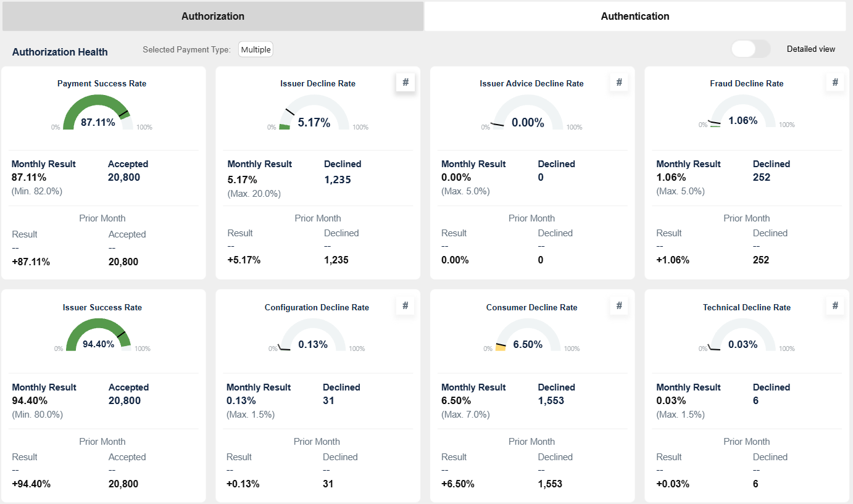Click the Selected Payment Type label
The height and width of the screenshot is (504, 853).
coord(187,49)
